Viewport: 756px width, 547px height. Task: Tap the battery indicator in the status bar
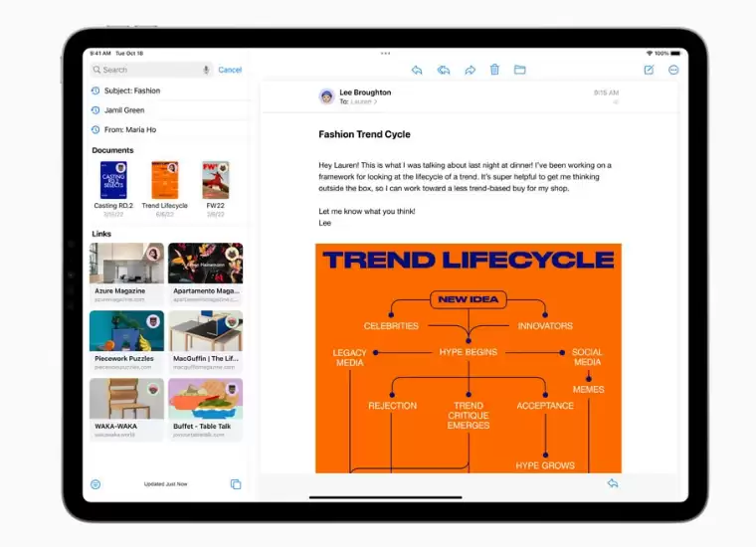[x=675, y=54]
